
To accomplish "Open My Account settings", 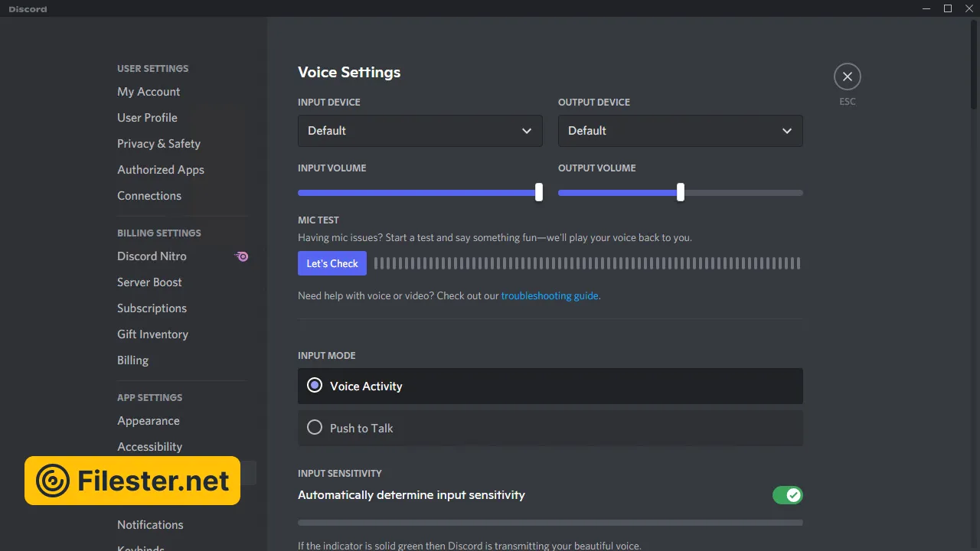I will [149, 92].
